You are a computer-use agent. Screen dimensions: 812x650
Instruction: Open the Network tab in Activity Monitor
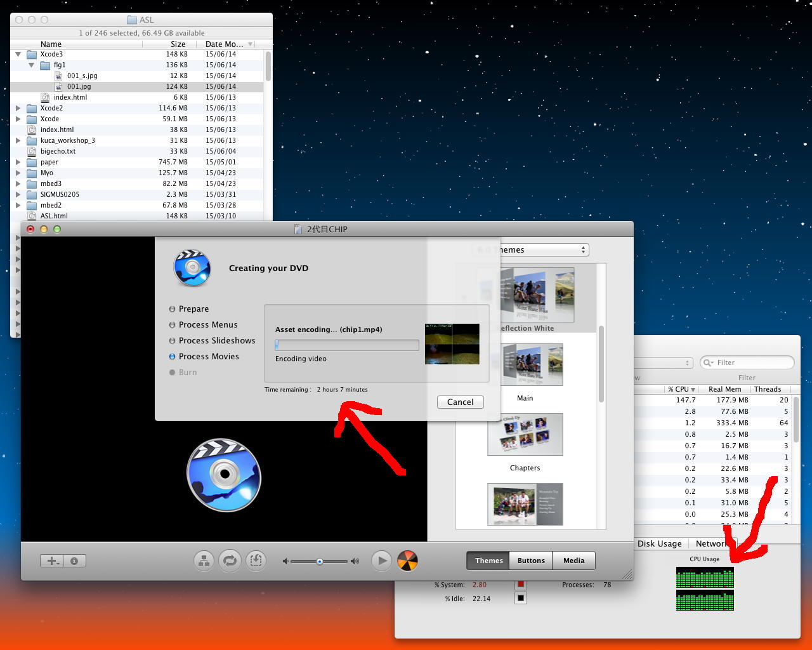click(x=712, y=544)
